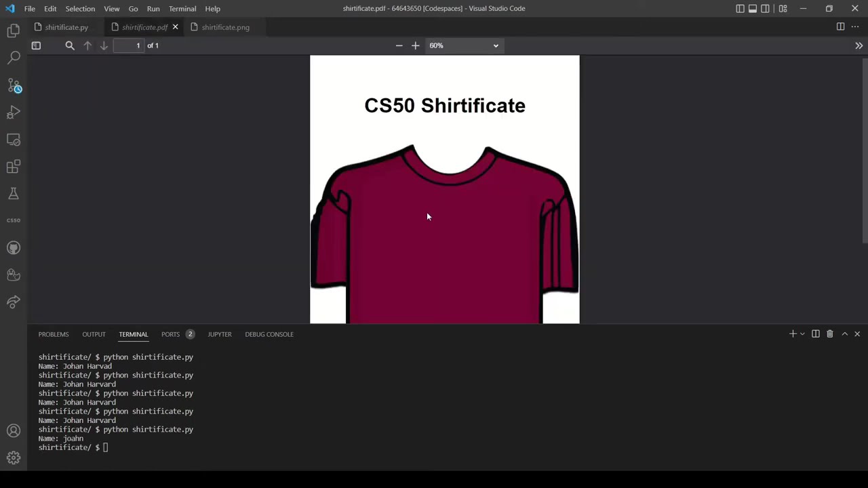Screen dimensions: 868x488
Task: Open the Manage gear menu
Action: click(14, 458)
